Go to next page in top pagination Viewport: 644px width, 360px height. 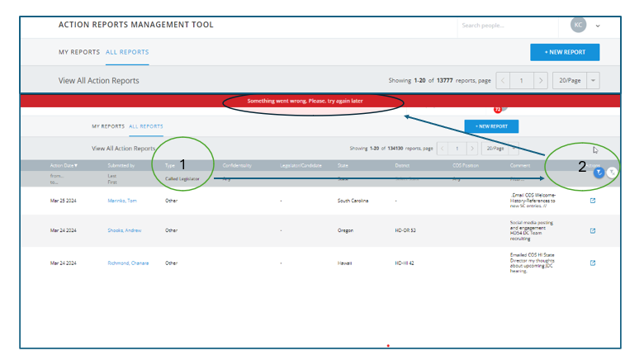coord(540,81)
